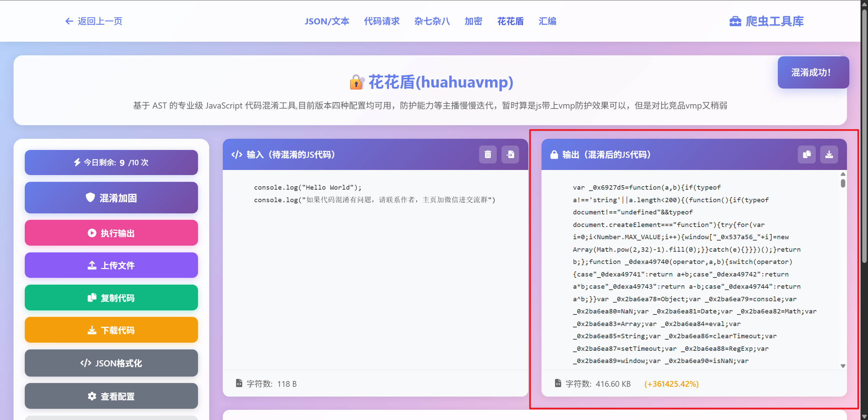The image size is (868, 420).
Task: Click the download icon in output panel header
Action: click(829, 155)
